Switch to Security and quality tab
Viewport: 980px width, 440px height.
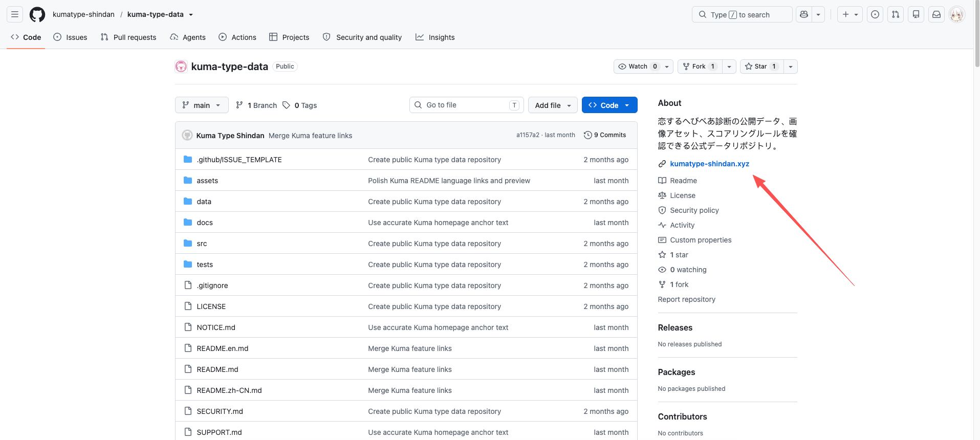click(362, 37)
